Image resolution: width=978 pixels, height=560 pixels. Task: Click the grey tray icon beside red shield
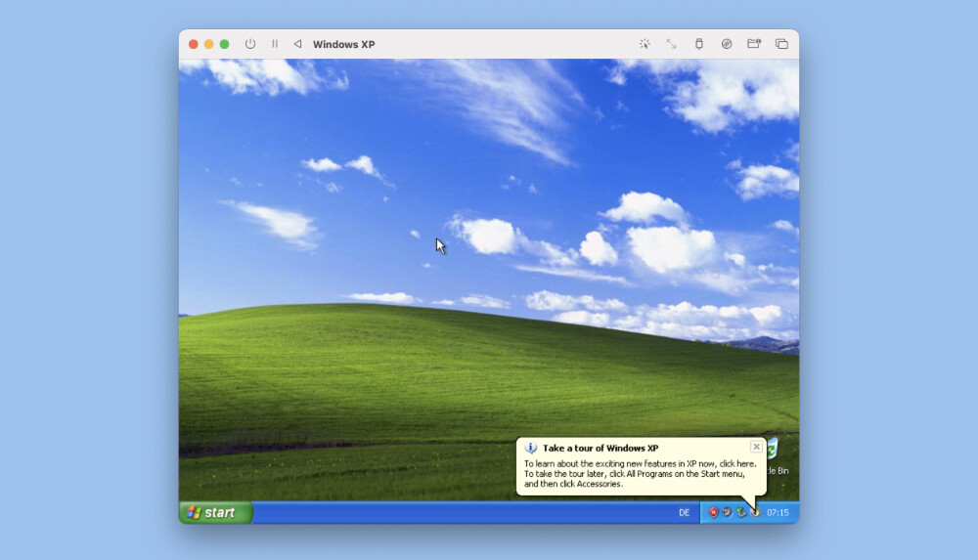[727, 512]
